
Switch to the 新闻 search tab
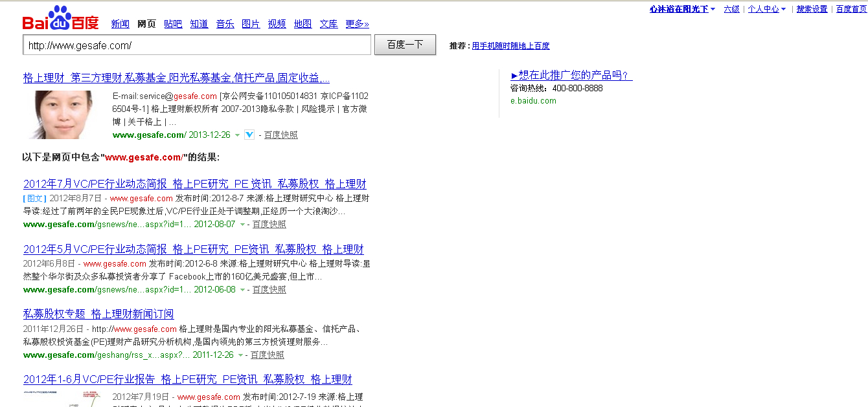point(120,24)
